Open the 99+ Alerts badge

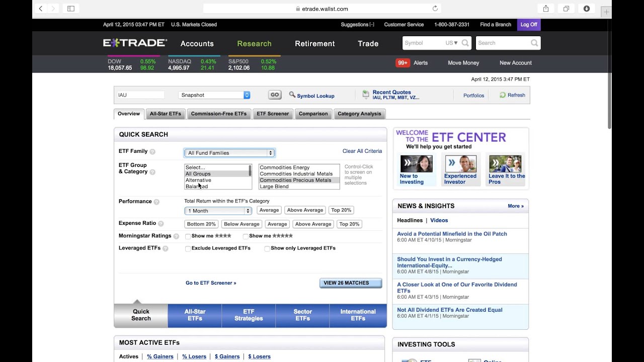[402, 63]
